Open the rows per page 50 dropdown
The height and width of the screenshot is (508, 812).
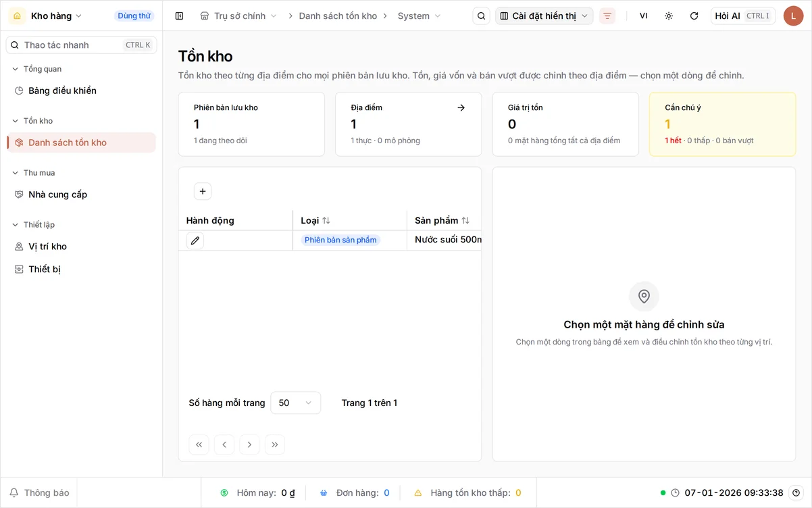[x=296, y=403]
